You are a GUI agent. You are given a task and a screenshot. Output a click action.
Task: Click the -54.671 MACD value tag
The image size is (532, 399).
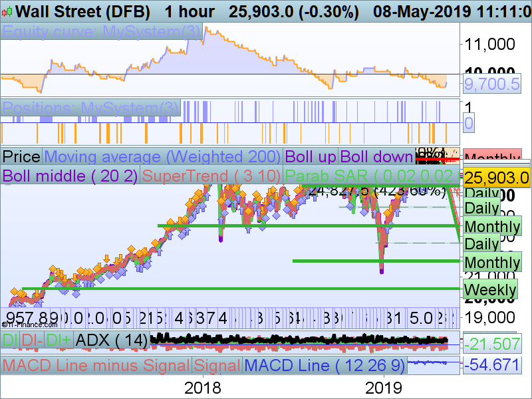click(x=492, y=365)
